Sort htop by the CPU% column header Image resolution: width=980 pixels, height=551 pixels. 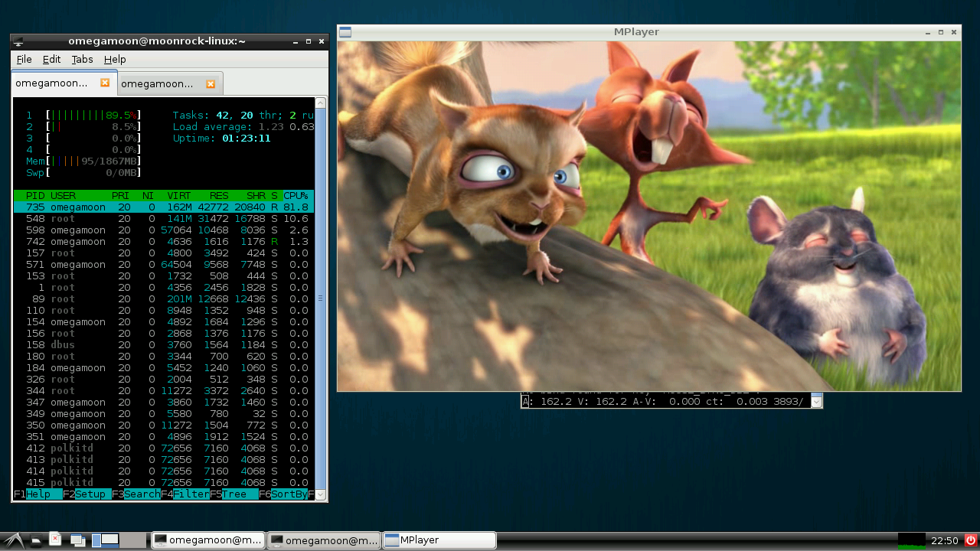click(x=296, y=196)
